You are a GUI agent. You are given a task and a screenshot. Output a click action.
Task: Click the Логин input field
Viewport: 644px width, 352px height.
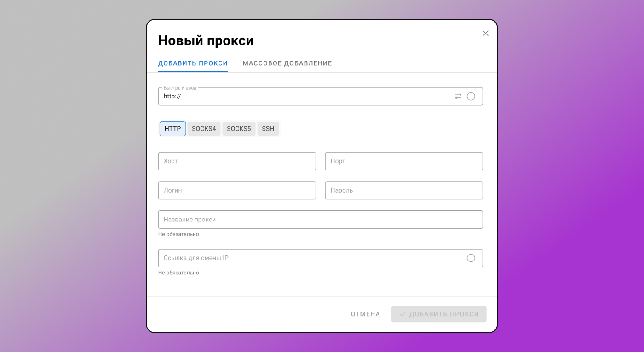[236, 190]
